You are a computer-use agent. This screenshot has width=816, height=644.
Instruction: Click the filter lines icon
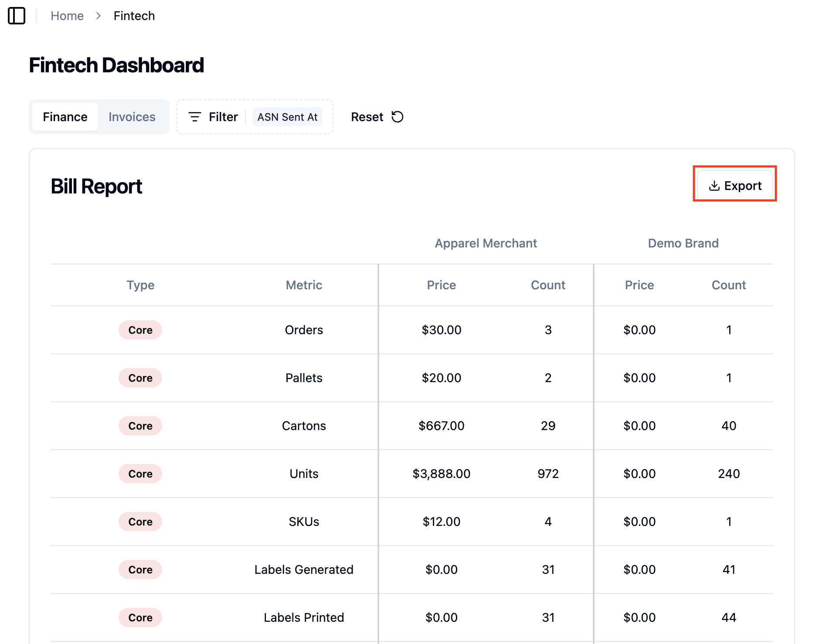click(194, 117)
